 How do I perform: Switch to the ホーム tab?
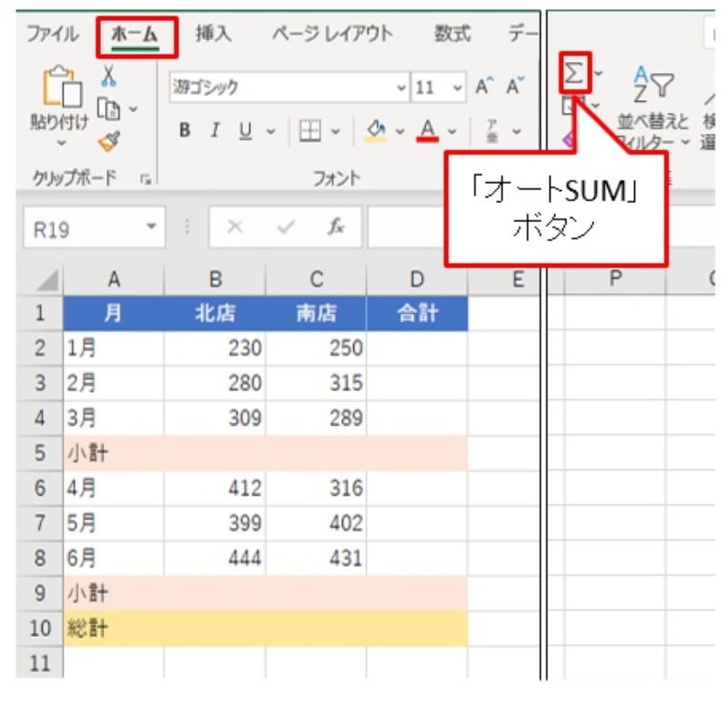[x=135, y=35]
